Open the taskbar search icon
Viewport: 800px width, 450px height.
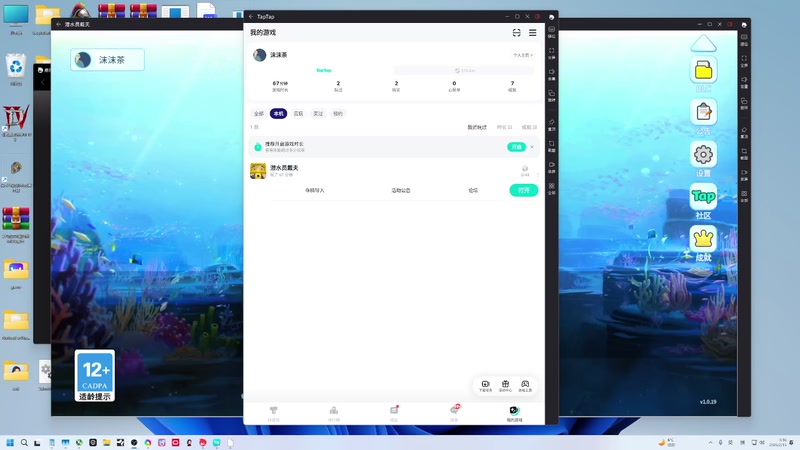(x=24, y=442)
